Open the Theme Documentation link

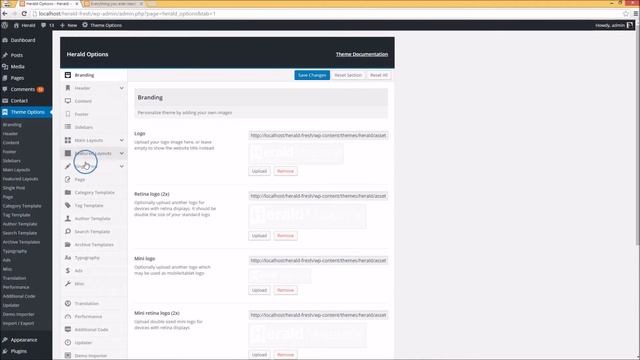(362, 54)
